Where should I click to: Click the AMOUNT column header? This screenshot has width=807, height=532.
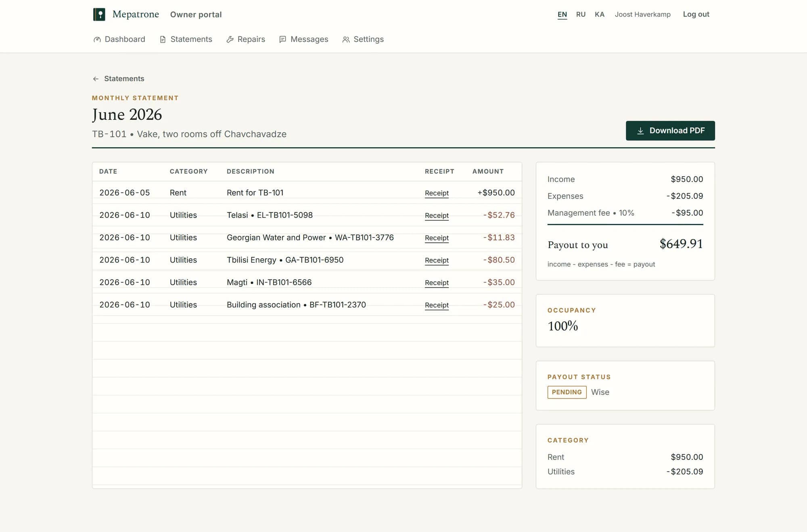[x=488, y=171]
